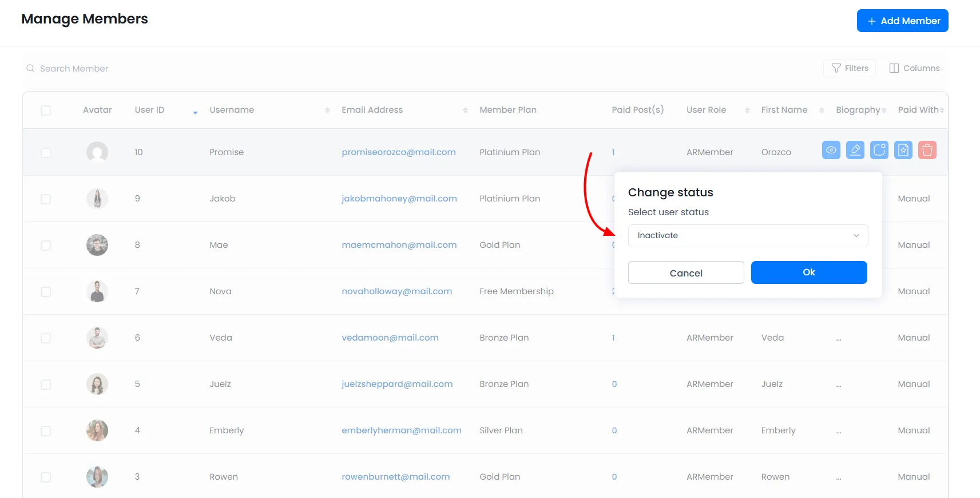Click the Add Member button
980x498 pixels.
tap(902, 21)
